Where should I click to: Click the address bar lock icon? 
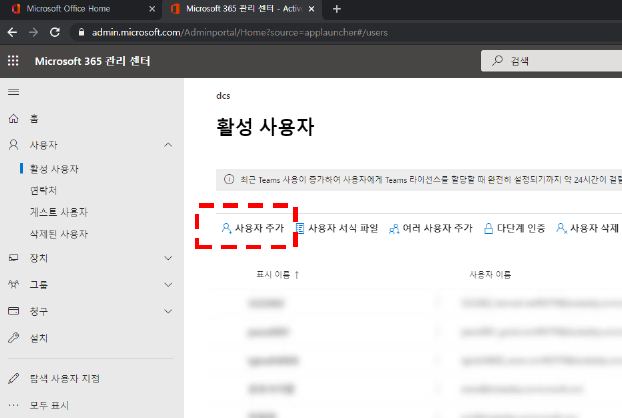81,32
